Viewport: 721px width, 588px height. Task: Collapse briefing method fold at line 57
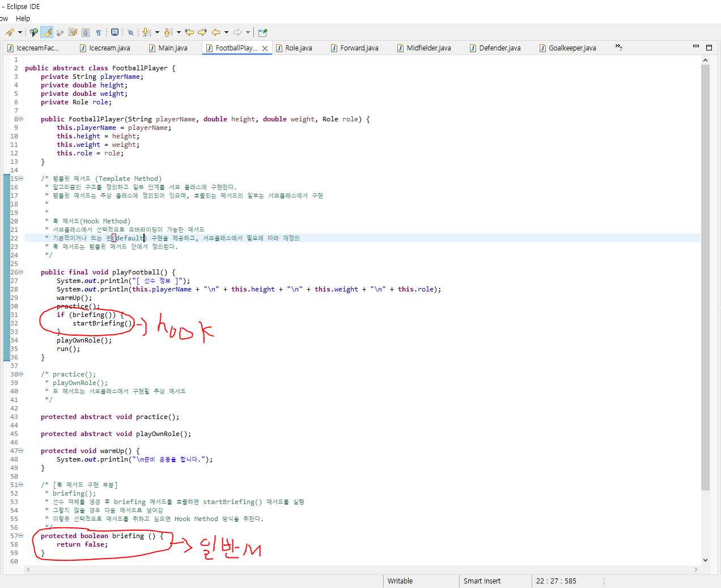pos(21,536)
